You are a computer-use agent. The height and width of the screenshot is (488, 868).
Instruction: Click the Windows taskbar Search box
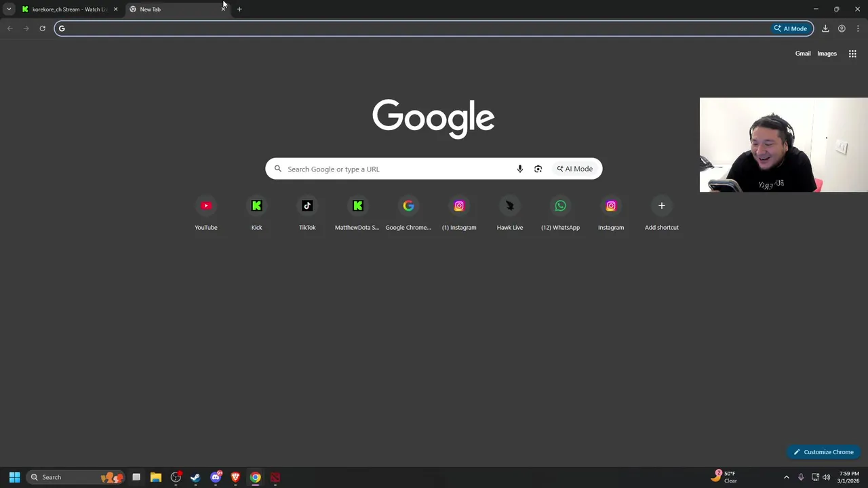(75, 477)
